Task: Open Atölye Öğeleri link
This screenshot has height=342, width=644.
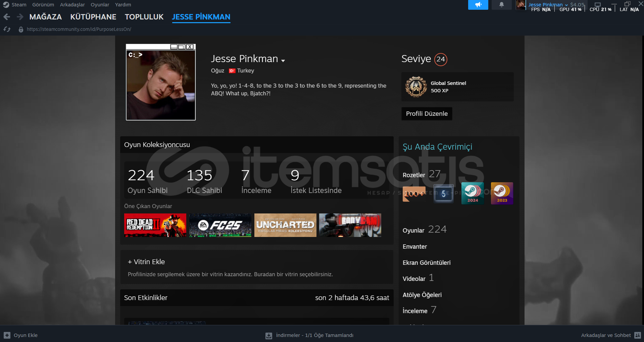Action: pos(422,295)
